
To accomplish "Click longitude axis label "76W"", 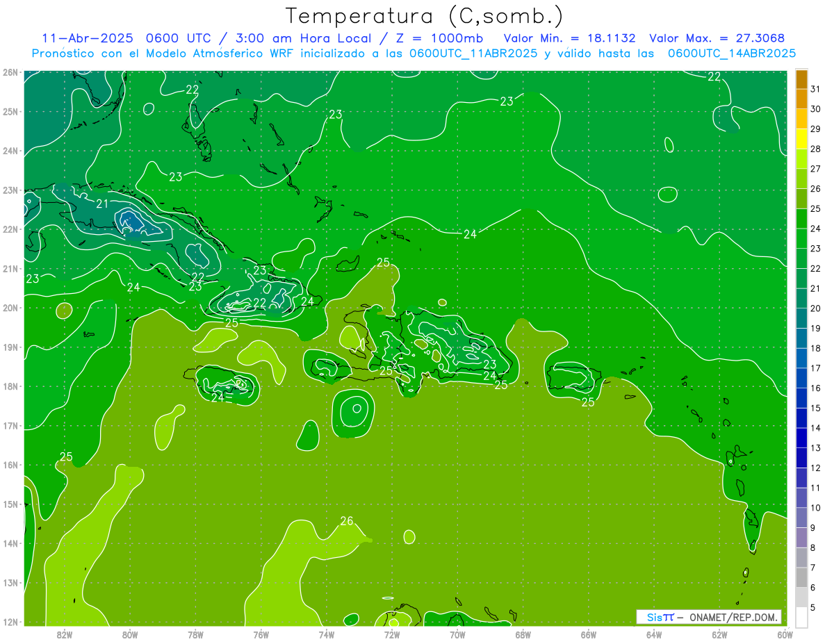I will pos(261,634).
